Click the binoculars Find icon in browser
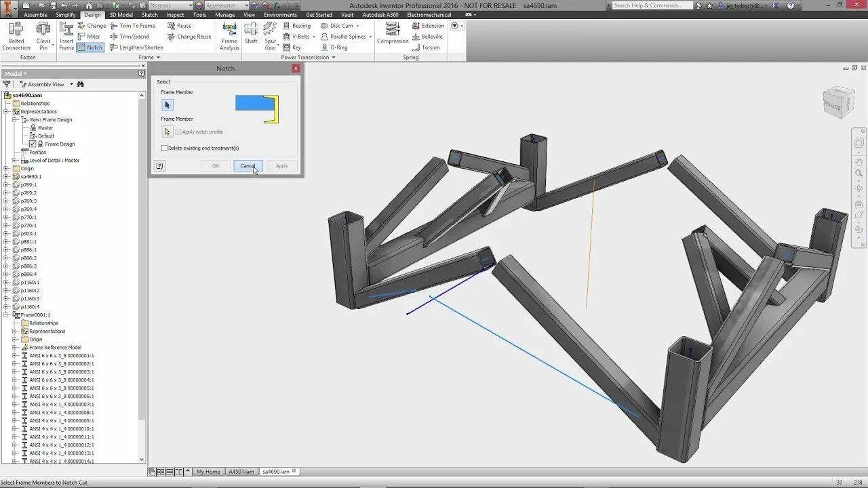The height and width of the screenshot is (488, 868). pyautogui.click(x=80, y=84)
